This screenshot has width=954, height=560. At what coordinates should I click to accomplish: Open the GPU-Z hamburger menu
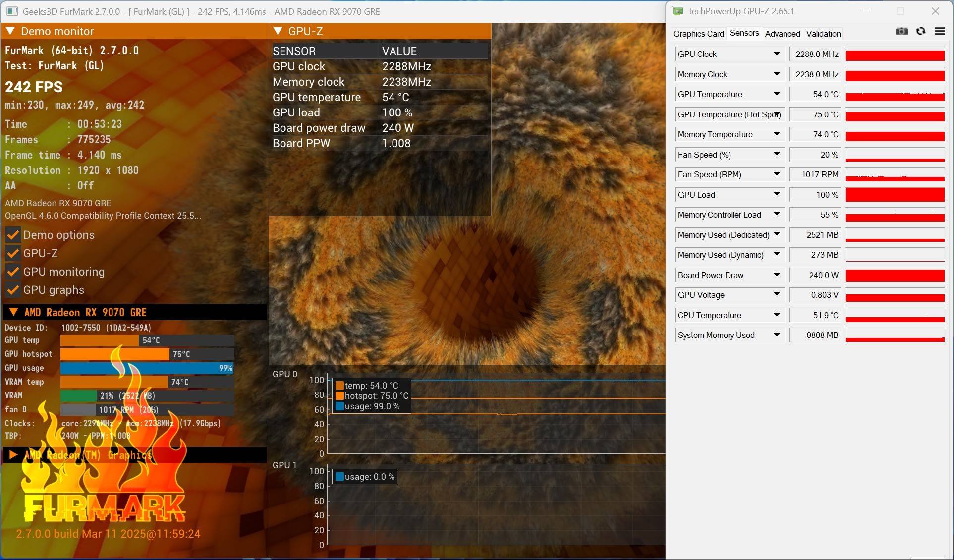939,31
